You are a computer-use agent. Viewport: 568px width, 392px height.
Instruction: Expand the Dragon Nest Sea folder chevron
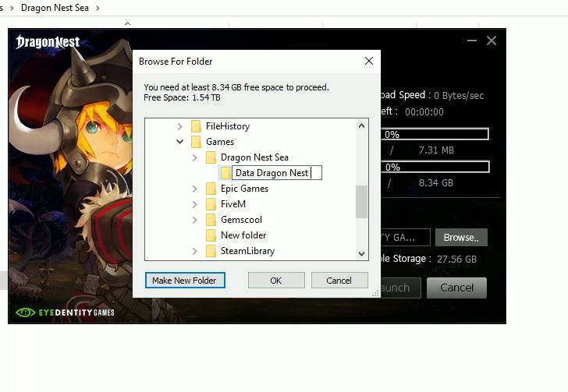point(194,157)
